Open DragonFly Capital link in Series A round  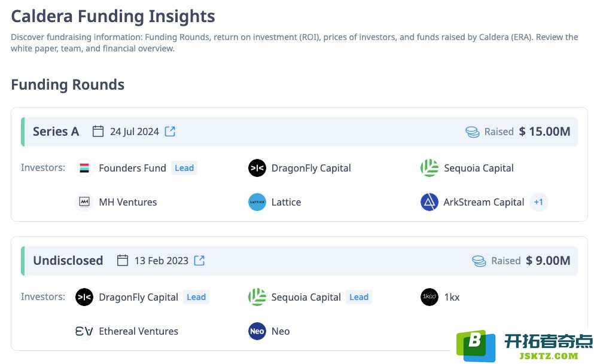pos(311,168)
